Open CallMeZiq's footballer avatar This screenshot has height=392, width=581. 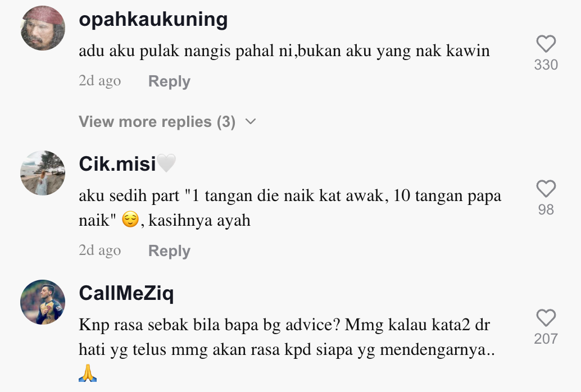(x=43, y=302)
